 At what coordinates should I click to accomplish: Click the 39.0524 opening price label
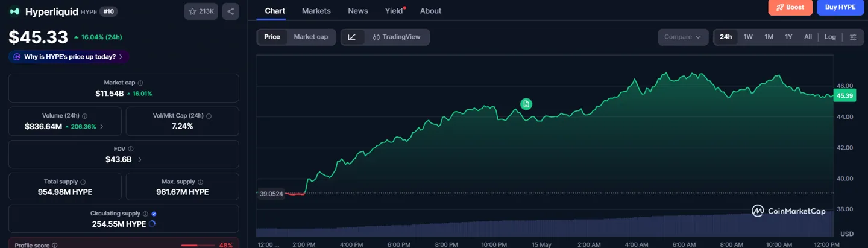(271, 194)
